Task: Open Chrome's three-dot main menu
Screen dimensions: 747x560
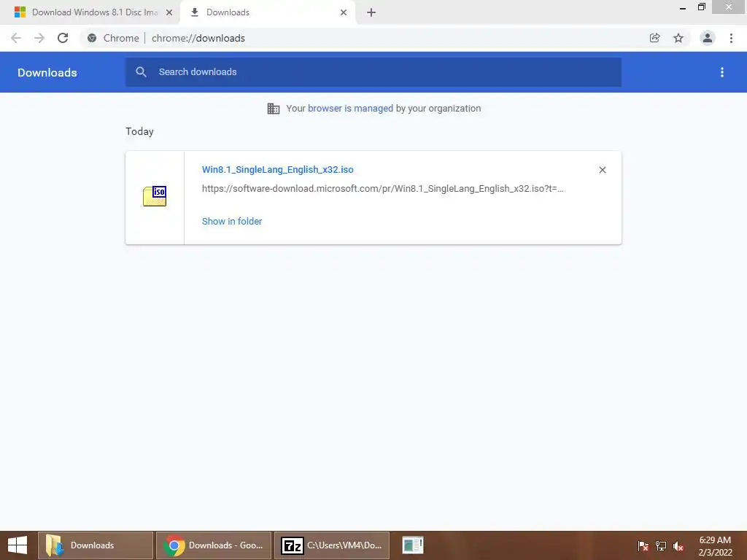Action: point(731,38)
